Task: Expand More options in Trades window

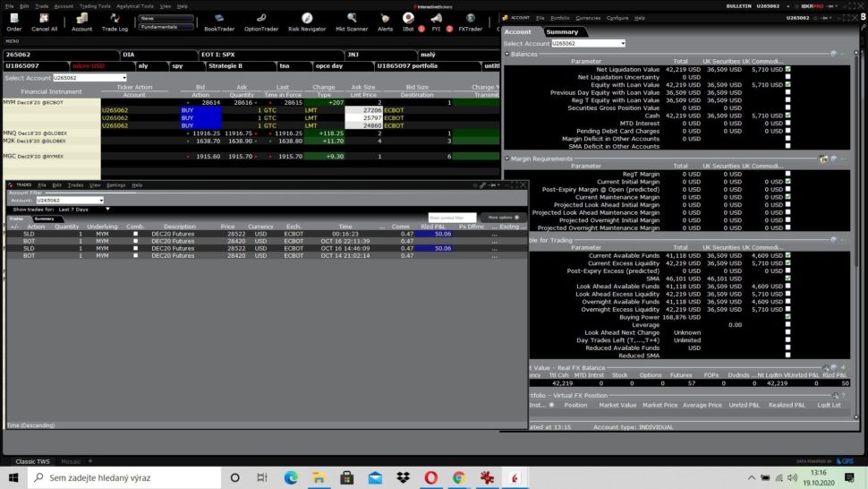Action: [503, 218]
